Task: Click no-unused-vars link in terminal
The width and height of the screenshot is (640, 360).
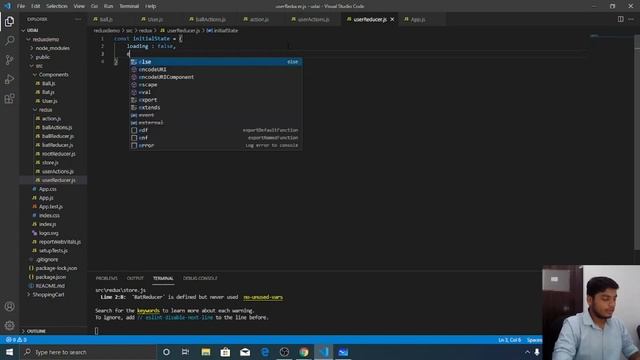Action: [263, 297]
